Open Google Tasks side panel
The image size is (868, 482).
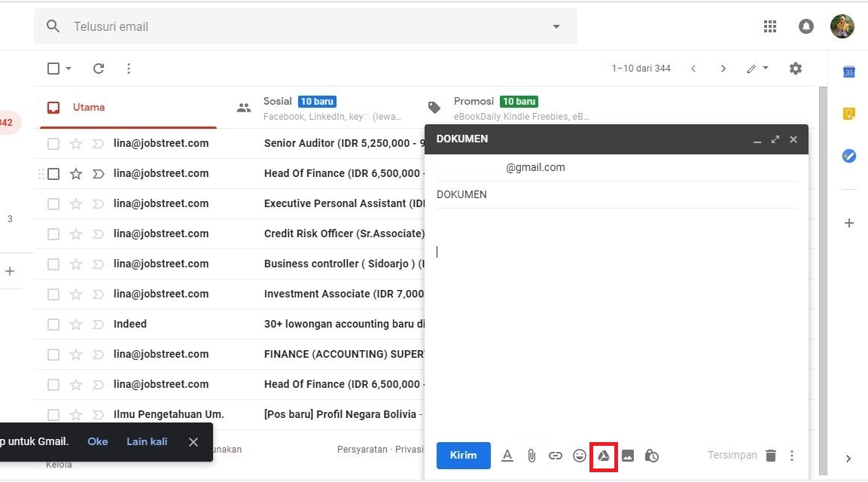848,156
